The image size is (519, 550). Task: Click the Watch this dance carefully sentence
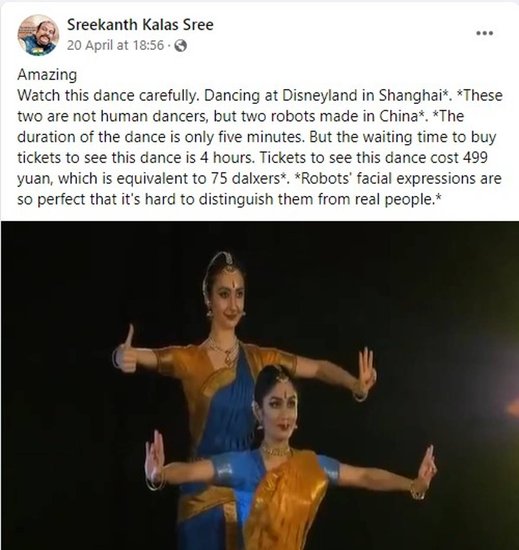tap(108, 95)
